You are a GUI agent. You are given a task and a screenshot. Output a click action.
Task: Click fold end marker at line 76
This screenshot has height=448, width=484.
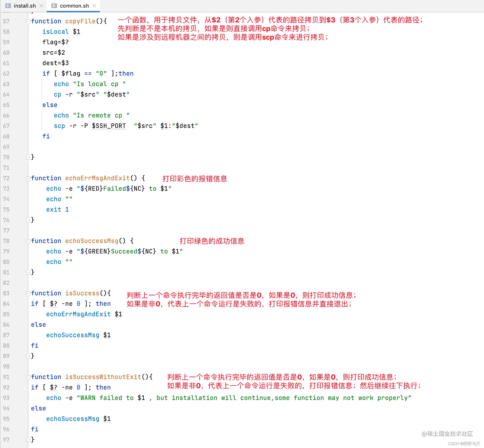pos(28,220)
